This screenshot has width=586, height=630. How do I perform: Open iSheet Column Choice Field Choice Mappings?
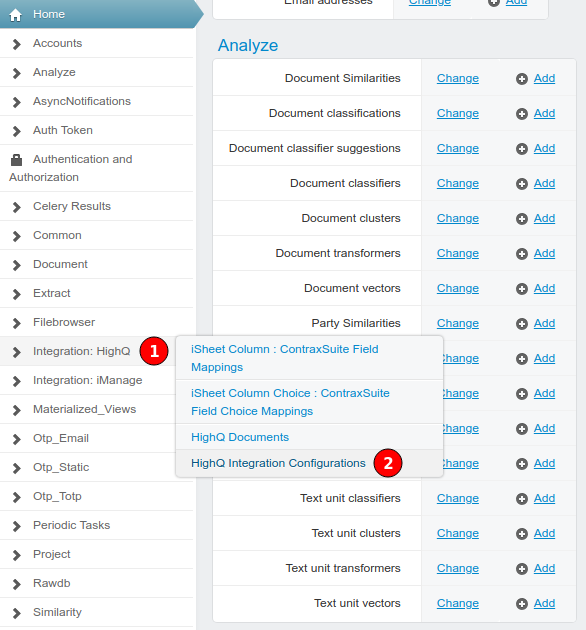290,402
